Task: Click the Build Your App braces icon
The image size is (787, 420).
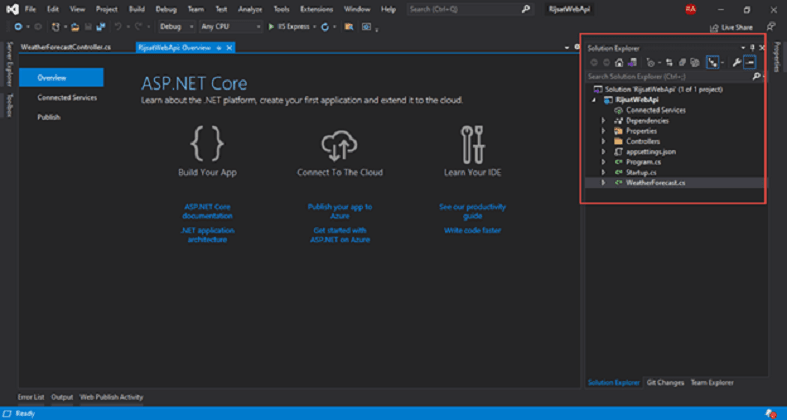Action: [207, 145]
